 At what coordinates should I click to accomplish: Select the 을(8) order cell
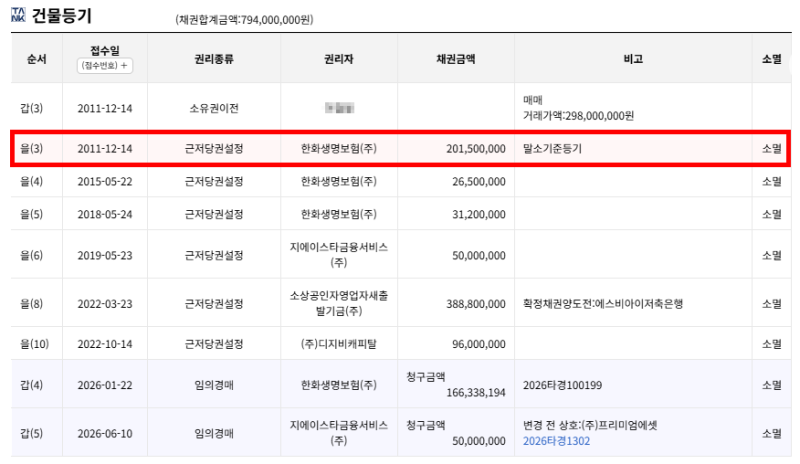[x=31, y=304]
